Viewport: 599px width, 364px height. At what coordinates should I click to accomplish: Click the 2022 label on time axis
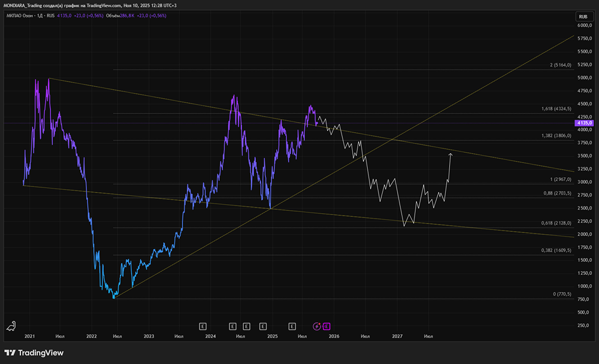pos(91,337)
